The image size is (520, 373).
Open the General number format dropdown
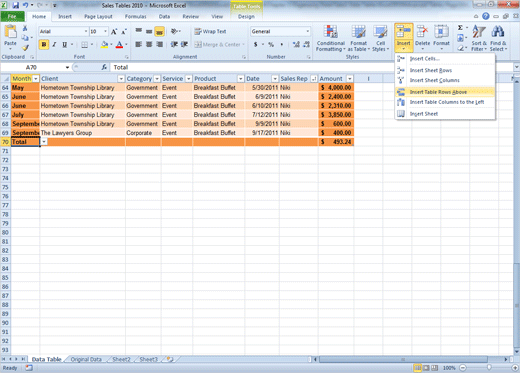pos(307,31)
